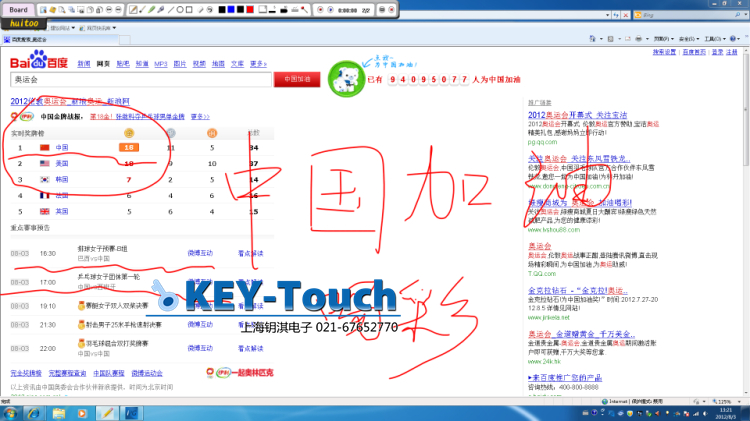Viewport: 750px width, 421px height.
Task: Click the IE refresh button
Action: click(616, 15)
